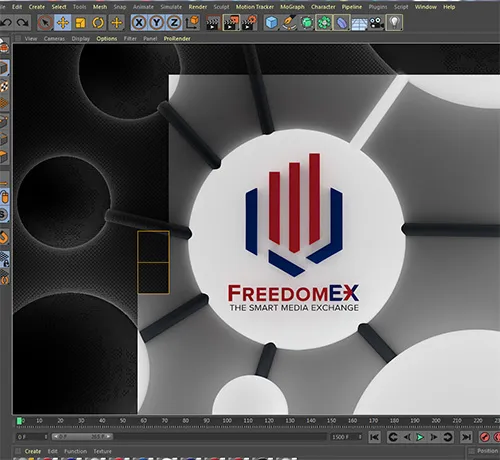Open the Motion Tracker menu
The image size is (500, 460).
tap(255, 7)
